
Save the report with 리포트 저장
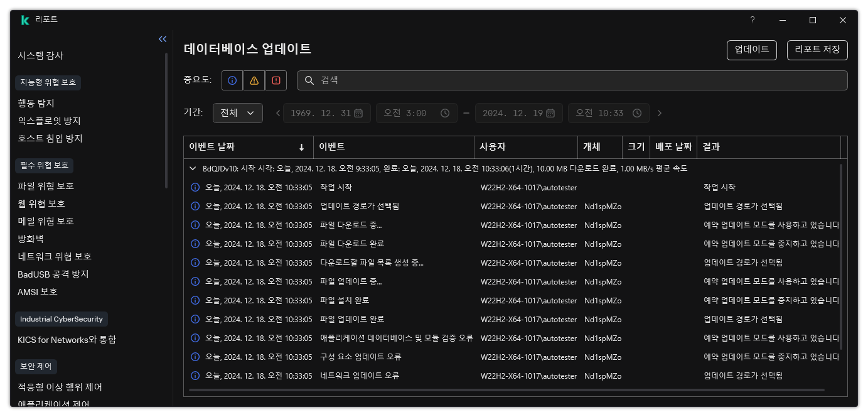click(x=817, y=50)
